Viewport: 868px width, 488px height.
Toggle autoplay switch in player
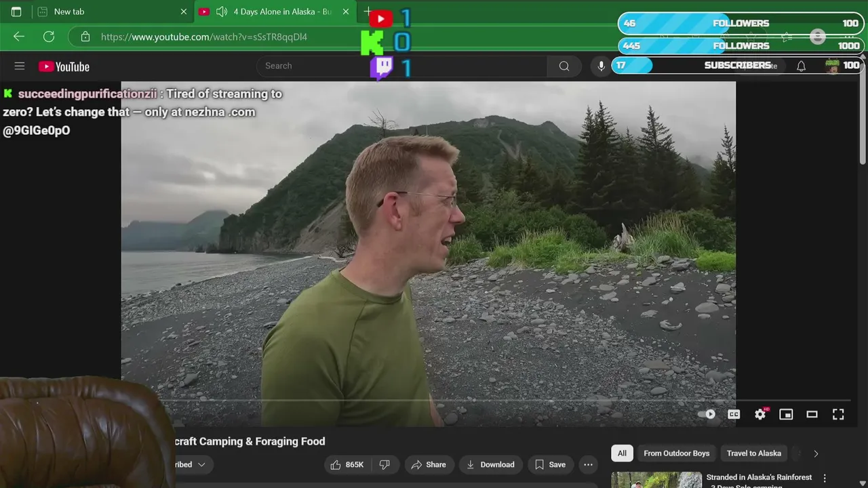[707, 414]
